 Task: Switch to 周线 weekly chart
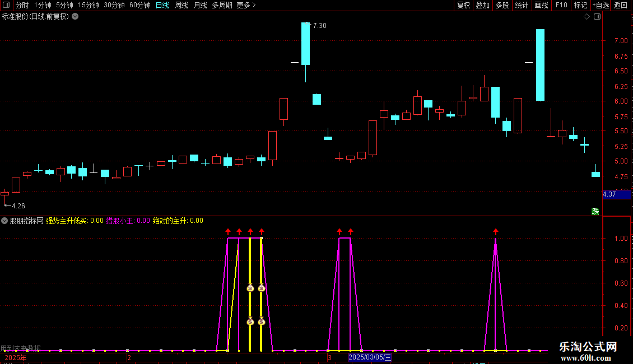(181, 5)
